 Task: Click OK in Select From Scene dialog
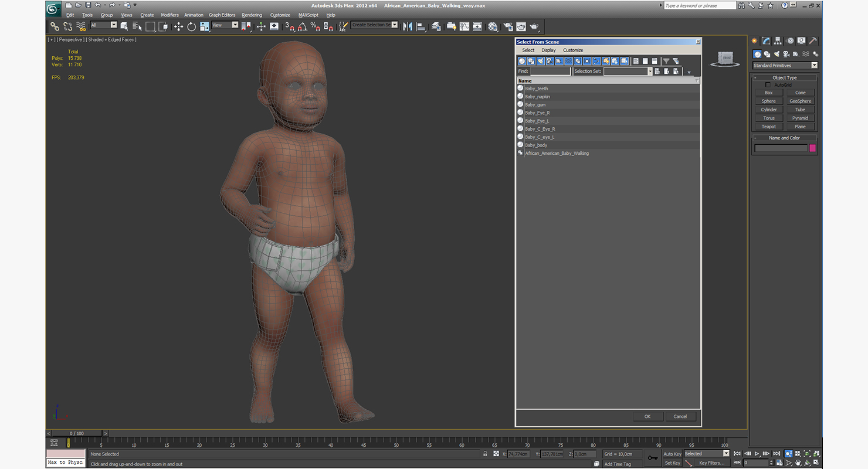coord(647,416)
